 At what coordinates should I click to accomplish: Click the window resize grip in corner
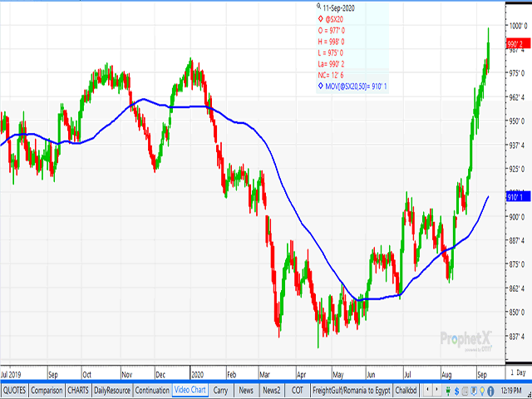pos(529,395)
